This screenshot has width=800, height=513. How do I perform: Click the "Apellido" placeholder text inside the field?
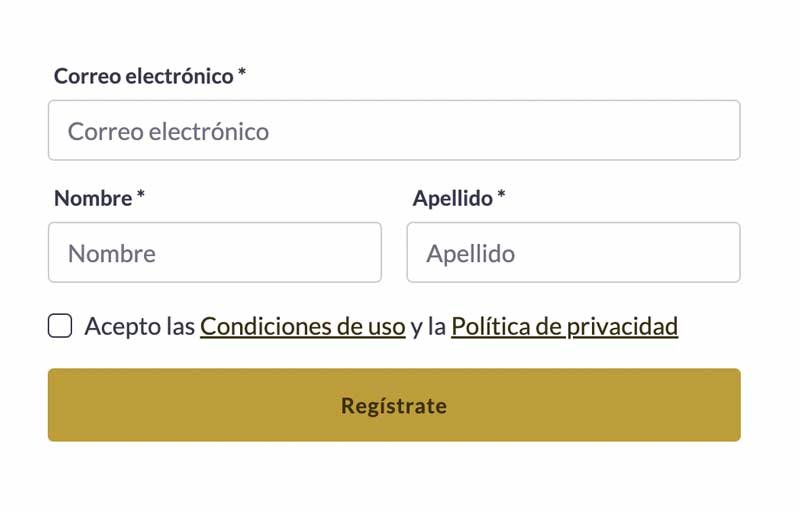tap(470, 253)
